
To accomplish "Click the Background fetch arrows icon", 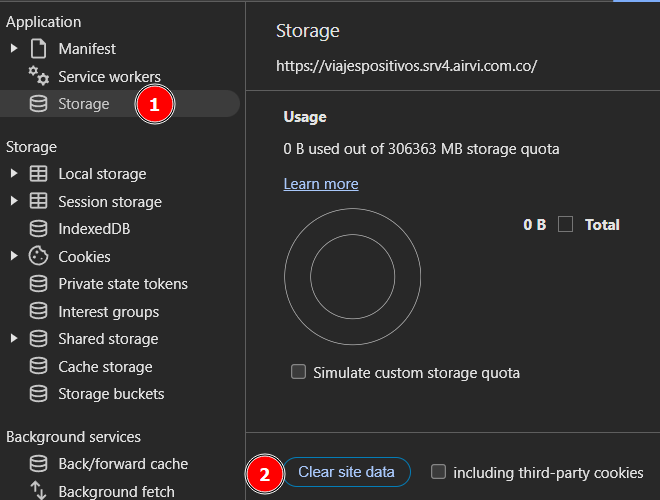I will pos(39,491).
